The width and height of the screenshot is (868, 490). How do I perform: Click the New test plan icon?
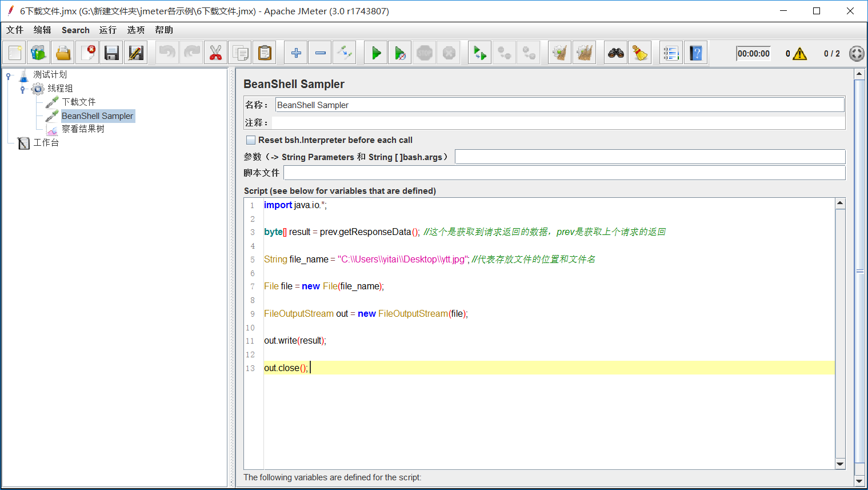coord(15,53)
